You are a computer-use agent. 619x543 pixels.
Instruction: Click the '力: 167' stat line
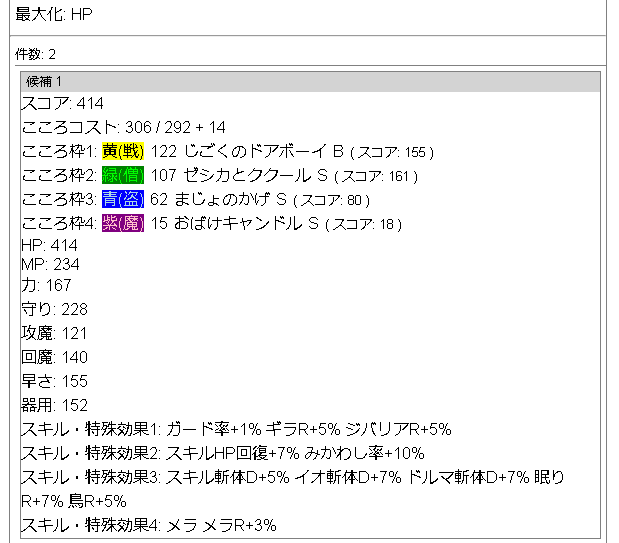tap(46, 285)
